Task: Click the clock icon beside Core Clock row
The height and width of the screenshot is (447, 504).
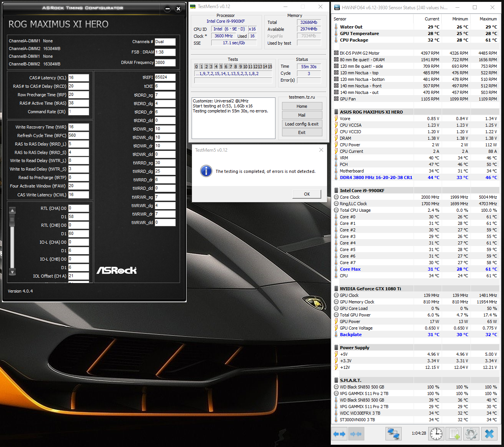Action: (336, 197)
